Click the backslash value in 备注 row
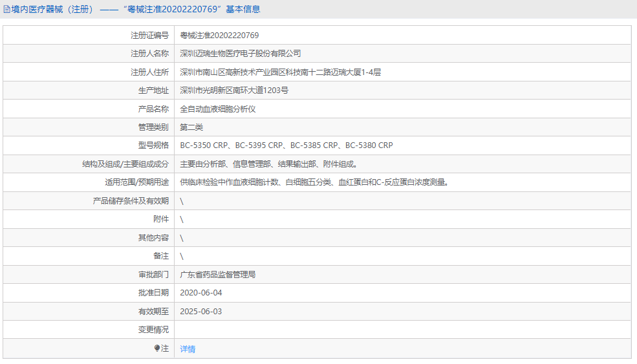637x364 pixels. pyautogui.click(x=182, y=256)
